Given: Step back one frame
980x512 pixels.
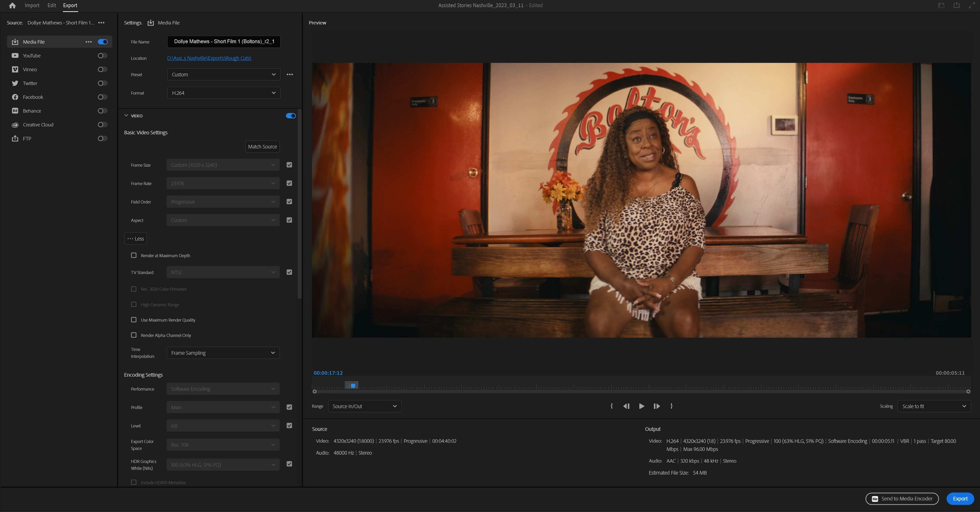Looking at the screenshot, I should click(x=626, y=406).
